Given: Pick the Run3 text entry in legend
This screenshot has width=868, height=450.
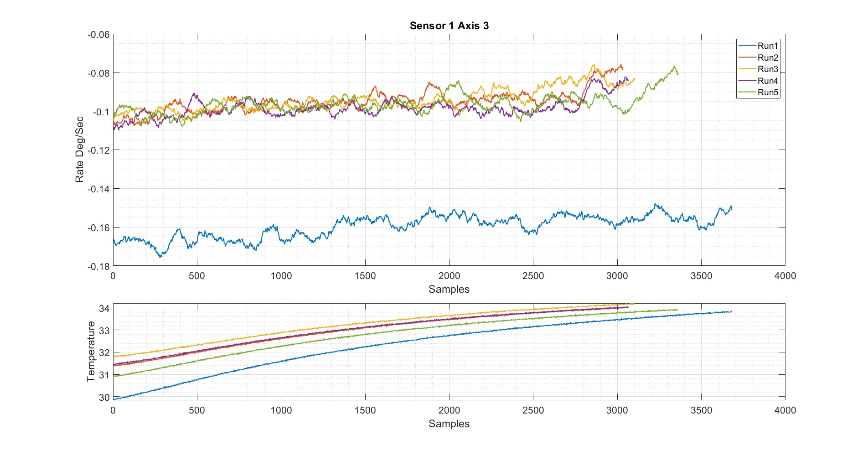Looking at the screenshot, I should click(768, 69).
